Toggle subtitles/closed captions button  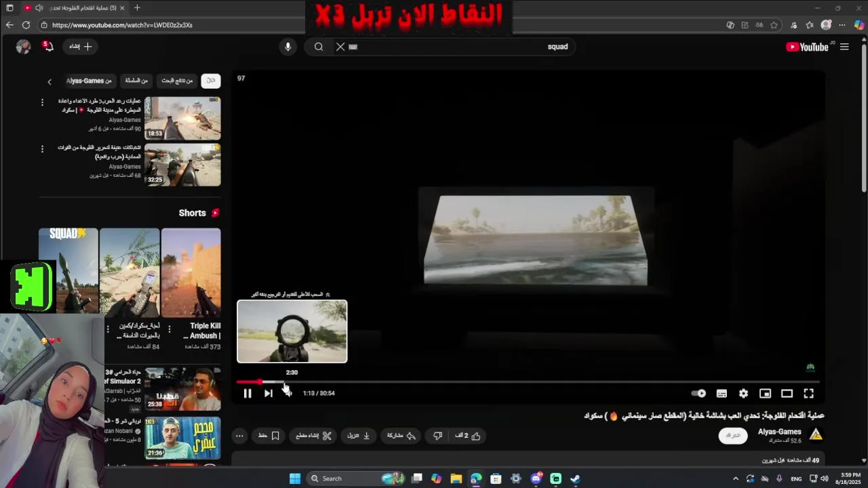(722, 393)
